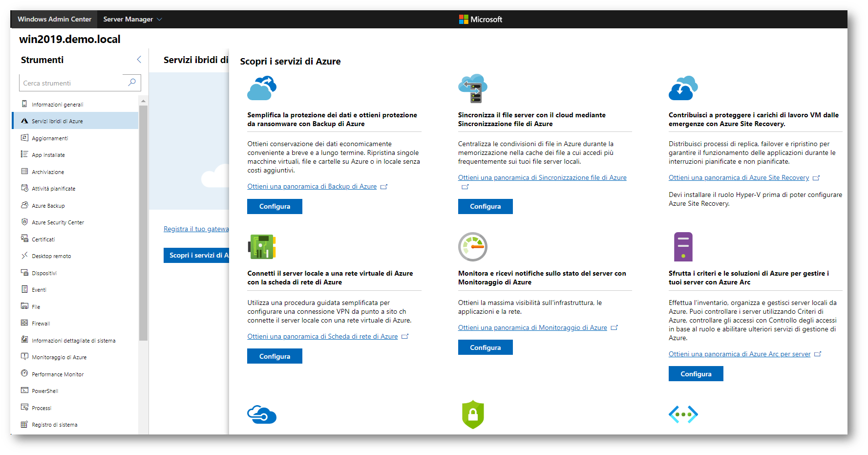Select Informazioni generali tool
The image size is (868, 455).
click(75, 104)
